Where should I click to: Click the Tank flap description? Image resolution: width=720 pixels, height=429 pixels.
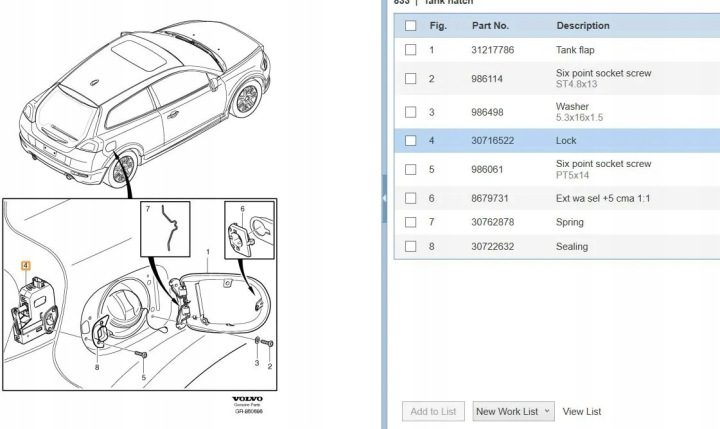(x=575, y=50)
